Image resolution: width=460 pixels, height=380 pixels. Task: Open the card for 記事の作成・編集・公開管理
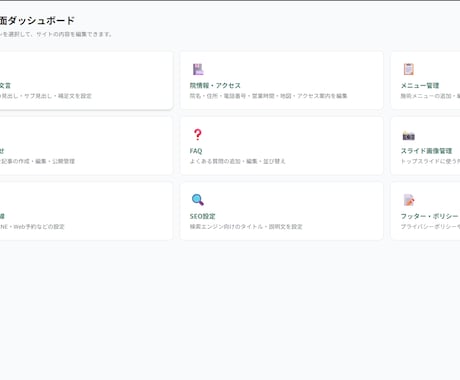tap(86, 146)
